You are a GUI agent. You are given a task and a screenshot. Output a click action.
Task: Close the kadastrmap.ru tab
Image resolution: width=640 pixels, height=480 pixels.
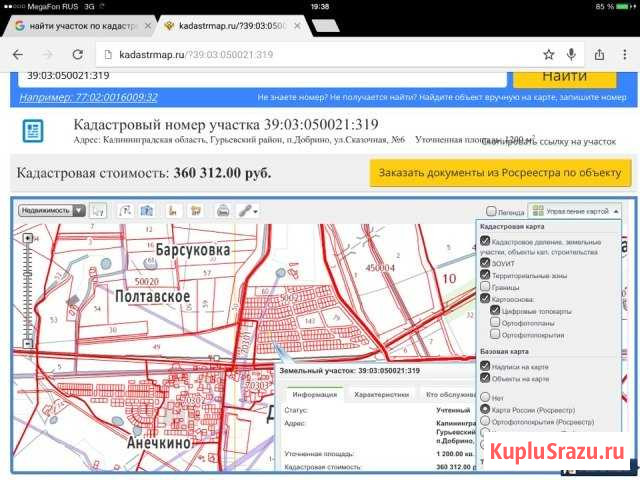pos(298,26)
